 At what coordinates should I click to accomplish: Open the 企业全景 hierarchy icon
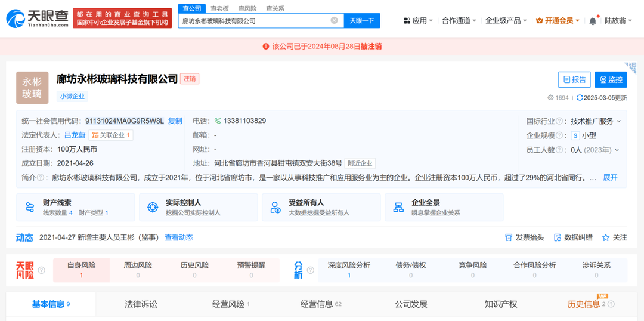point(398,207)
